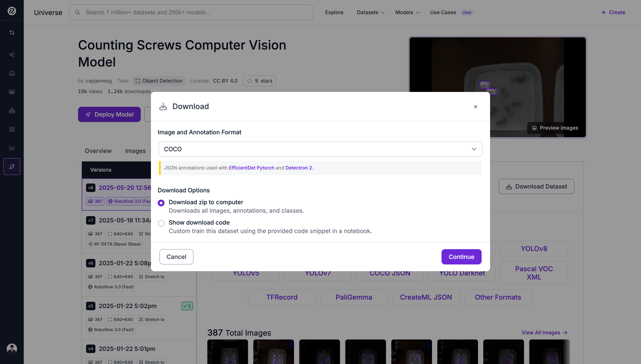Viewport: 641px width, 364px height.
Task: Click Universe in the header
Action: (48, 12)
